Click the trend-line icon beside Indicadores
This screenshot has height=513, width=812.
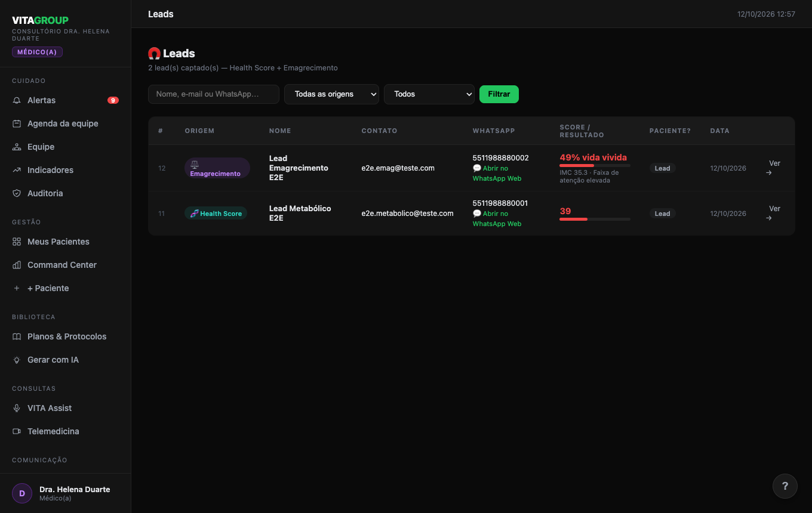(x=17, y=170)
